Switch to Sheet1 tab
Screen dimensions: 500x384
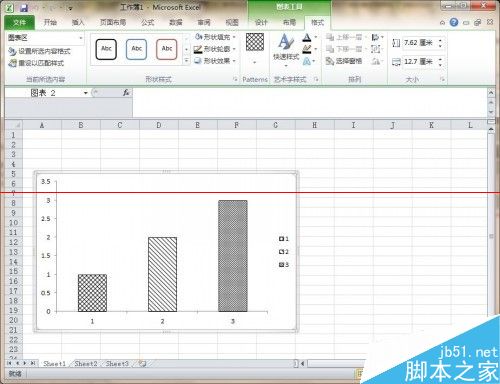click(54, 364)
